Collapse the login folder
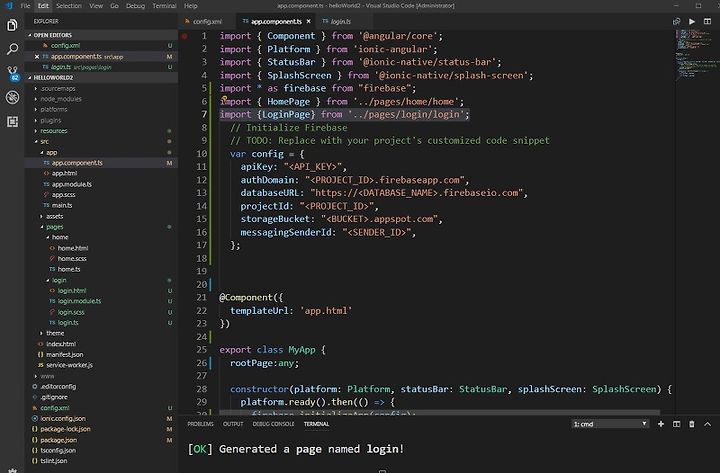720x473 pixels. click(x=59, y=280)
